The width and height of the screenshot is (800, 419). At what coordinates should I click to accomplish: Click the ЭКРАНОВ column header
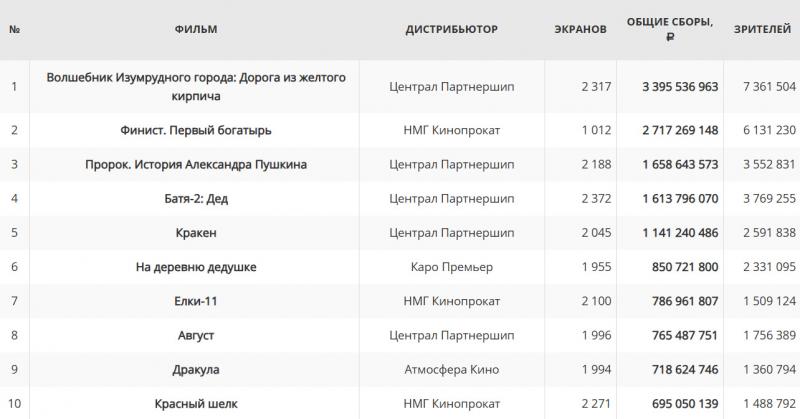click(580, 29)
